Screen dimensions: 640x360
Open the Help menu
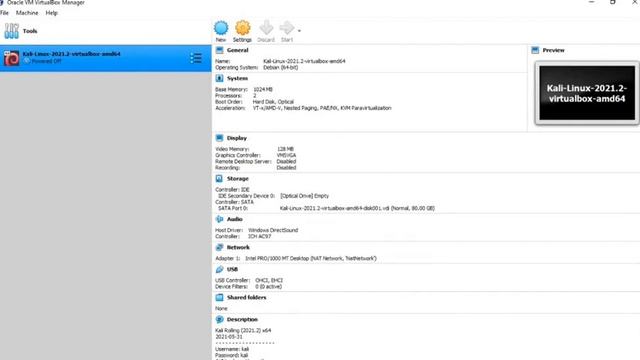tap(51, 13)
